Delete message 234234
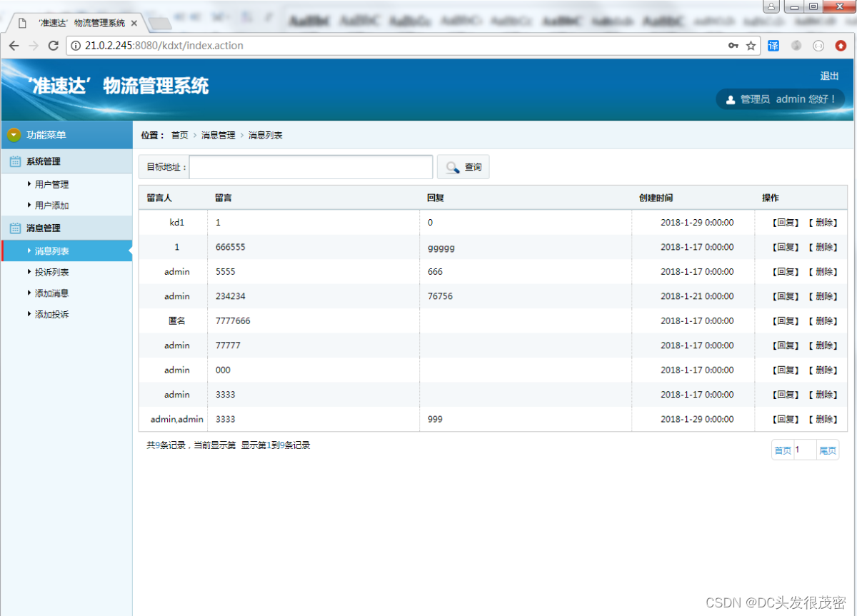The image size is (857, 616). tap(823, 296)
